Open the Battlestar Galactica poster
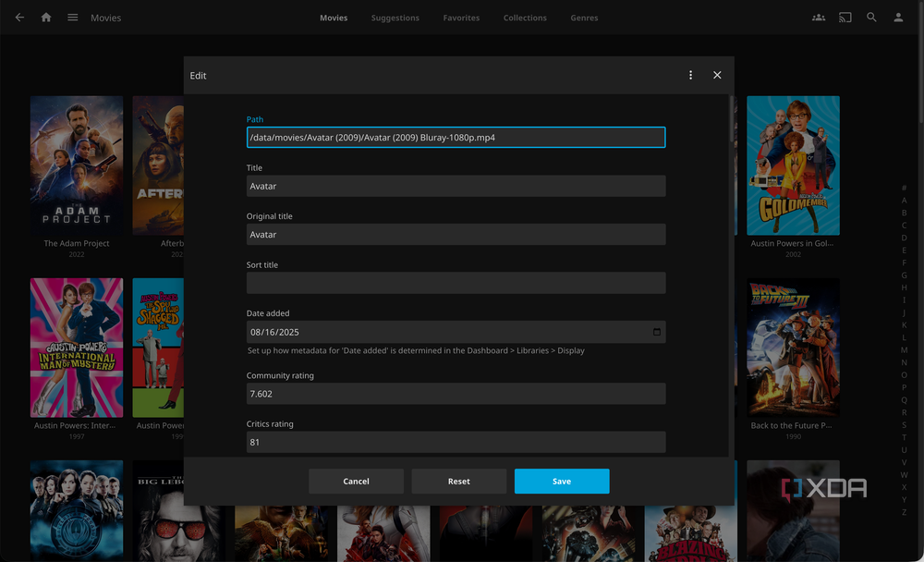 (x=77, y=510)
